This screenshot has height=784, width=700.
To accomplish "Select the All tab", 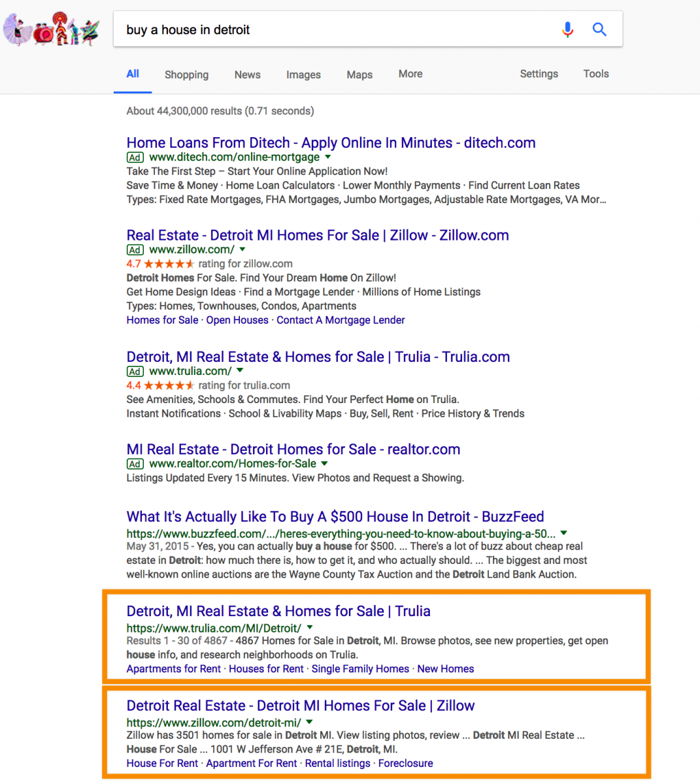I will point(133,74).
